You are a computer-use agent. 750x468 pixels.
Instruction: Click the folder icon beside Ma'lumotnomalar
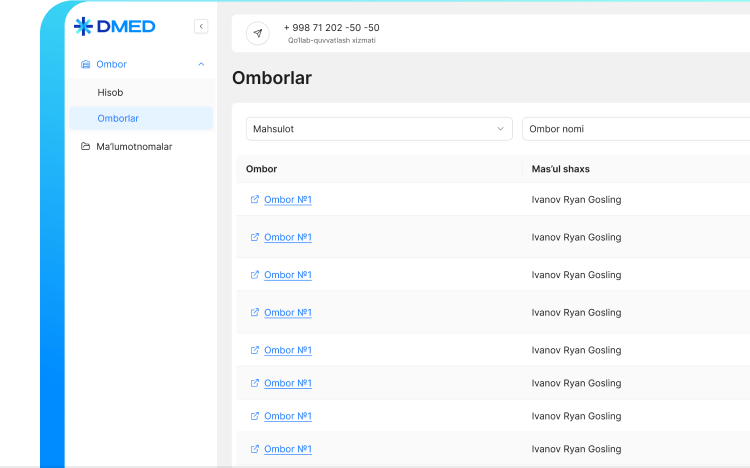(x=85, y=146)
